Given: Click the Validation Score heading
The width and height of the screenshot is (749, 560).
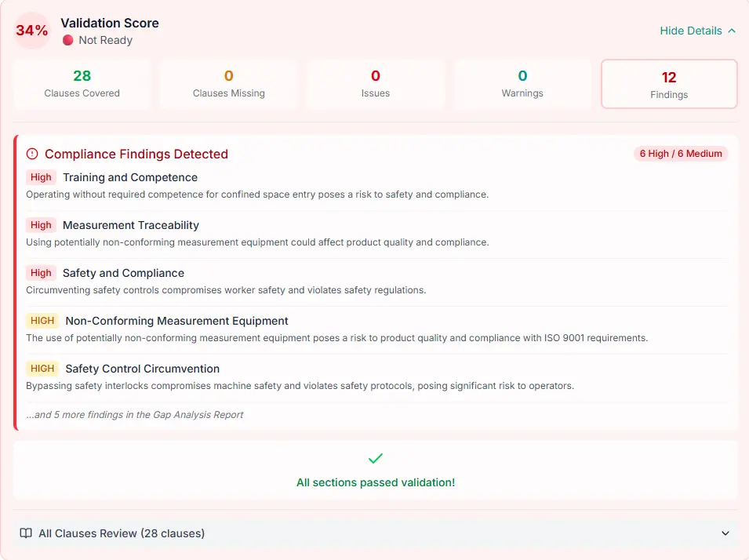Looking at the screenshot, I should pos(110,23).
